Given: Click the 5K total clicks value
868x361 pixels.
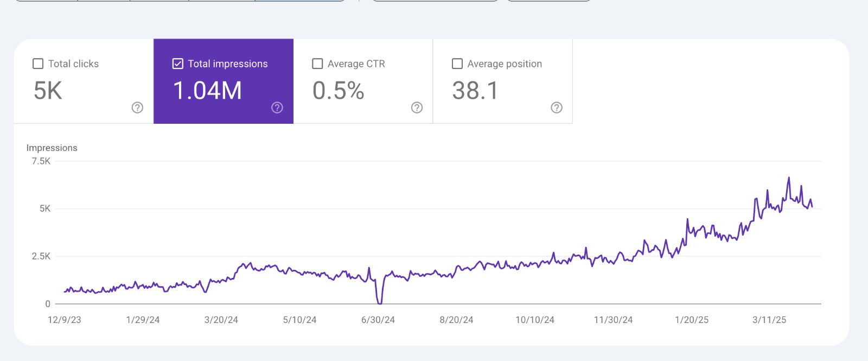Looking at the screenshot, I should tap(48, 91).
